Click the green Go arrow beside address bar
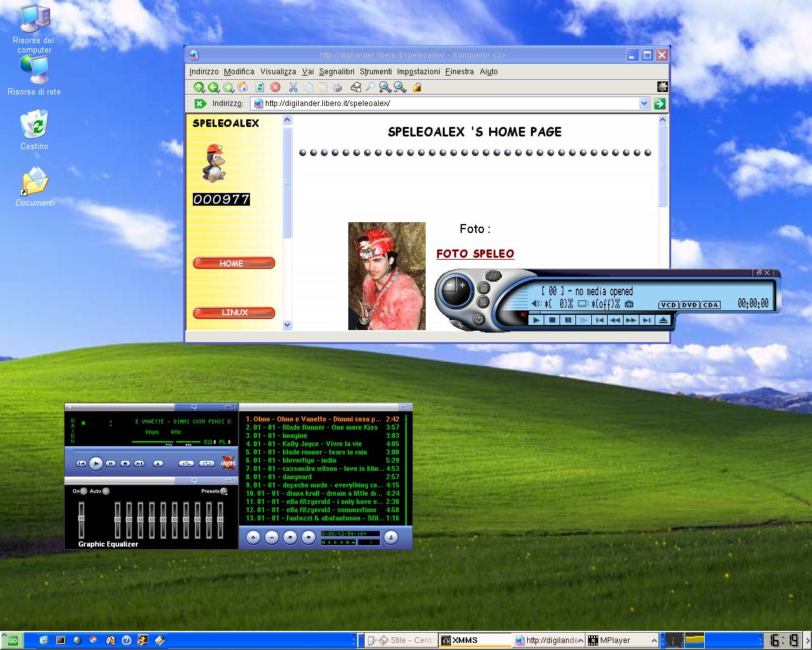The width and height of the screenshot is (812, 650). [x=660, y=103]
